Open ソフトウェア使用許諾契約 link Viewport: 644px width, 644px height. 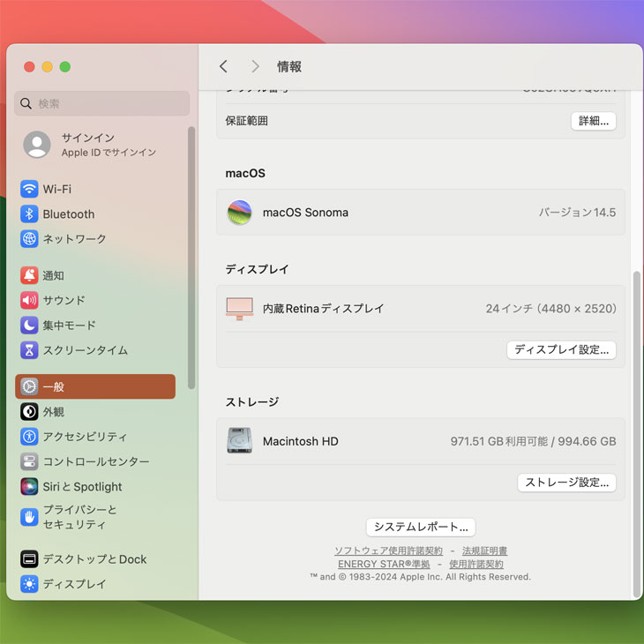click(388, 550)
